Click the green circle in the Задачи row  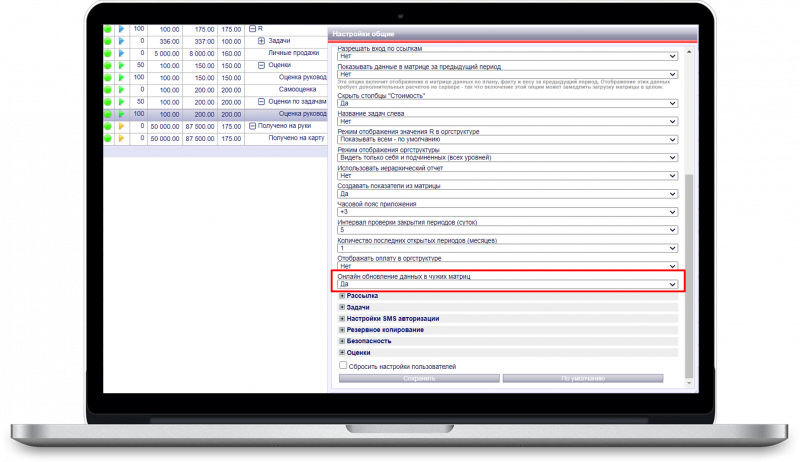tap(108, 41)
